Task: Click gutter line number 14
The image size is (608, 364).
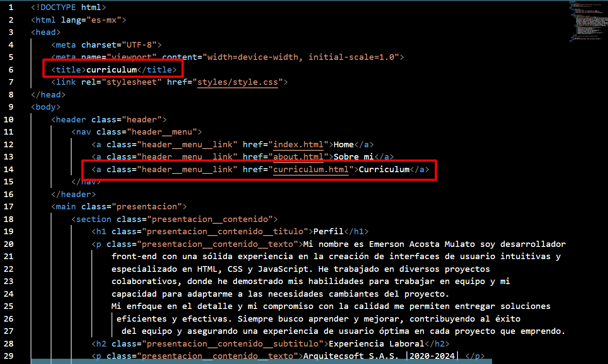Action: (8, 169)
